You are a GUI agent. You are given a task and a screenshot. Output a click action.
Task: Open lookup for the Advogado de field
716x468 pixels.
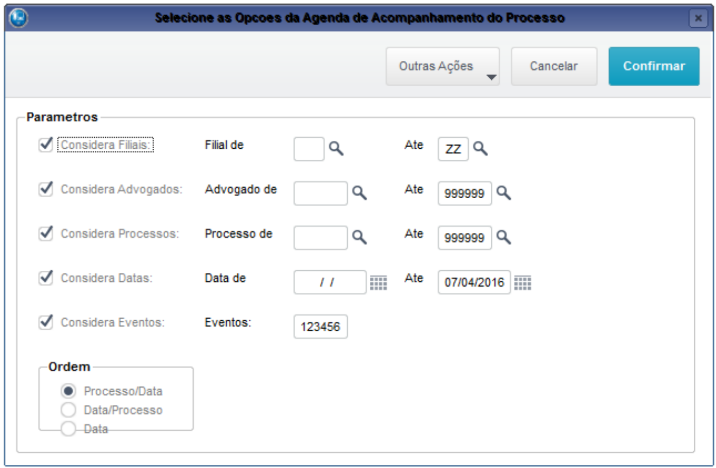click(359, 193)
